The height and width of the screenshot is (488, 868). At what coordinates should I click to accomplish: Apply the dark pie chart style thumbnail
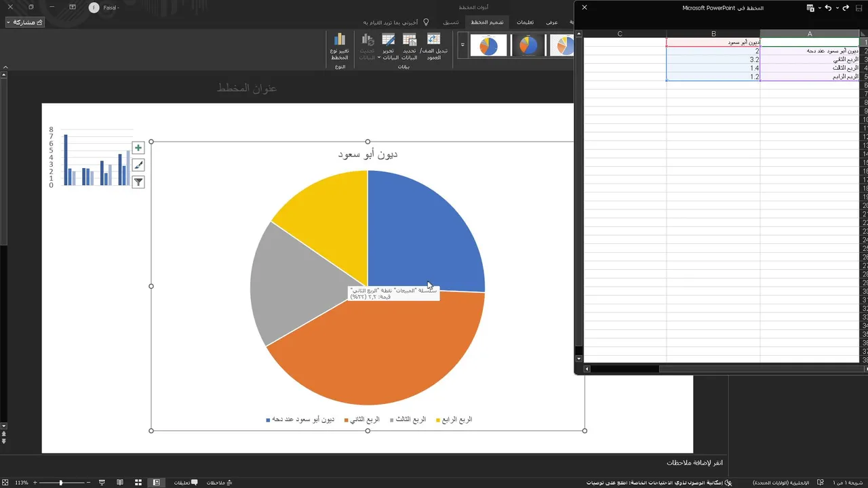(x=528, y=45)
